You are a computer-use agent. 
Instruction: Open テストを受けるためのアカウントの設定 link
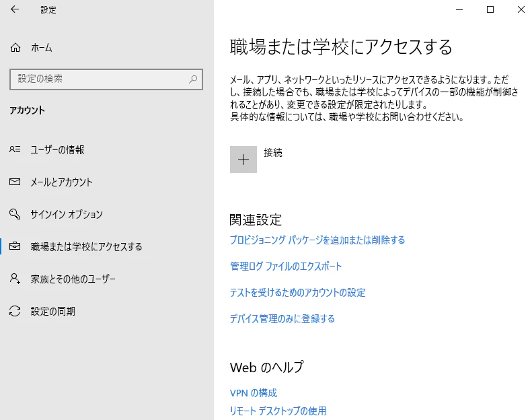coord(297,292)
